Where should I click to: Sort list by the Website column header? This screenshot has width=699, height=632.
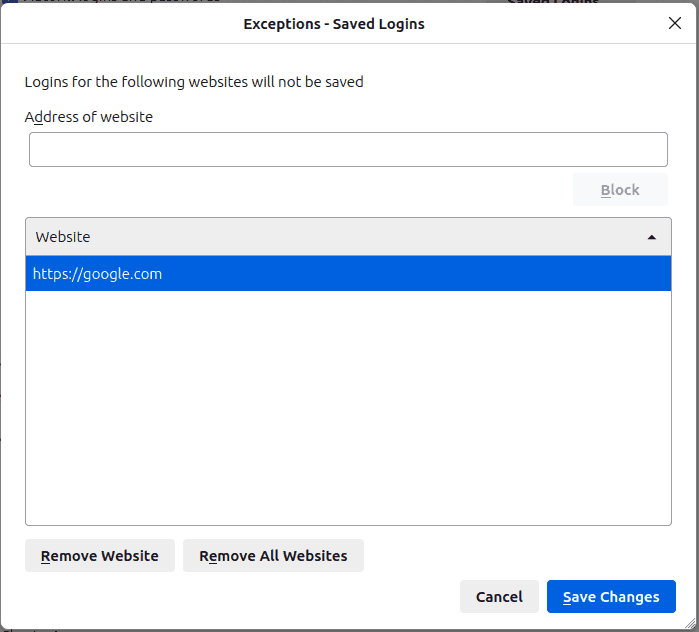pyautogui.click(x=300, y=237)
